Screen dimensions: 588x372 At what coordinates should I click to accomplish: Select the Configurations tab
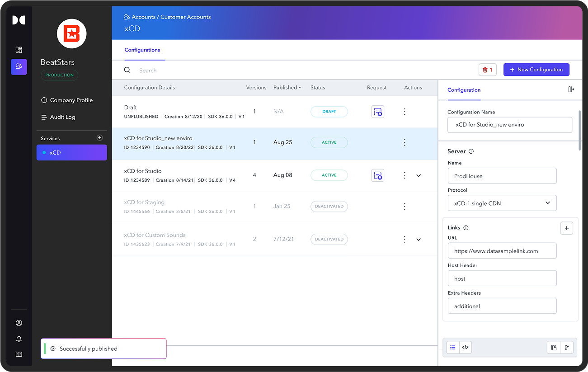click(x=142, y=50)
